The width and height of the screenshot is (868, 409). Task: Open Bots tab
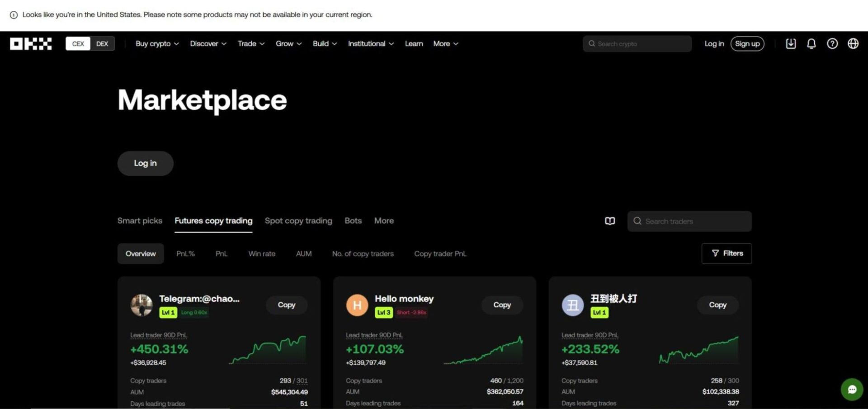tap(353, 221)
